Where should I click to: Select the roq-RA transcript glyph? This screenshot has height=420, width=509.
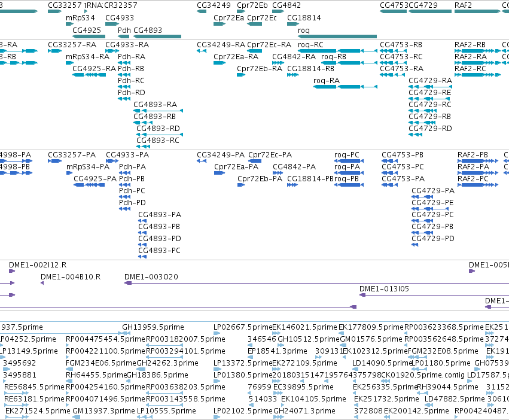(x=345, y=87)
